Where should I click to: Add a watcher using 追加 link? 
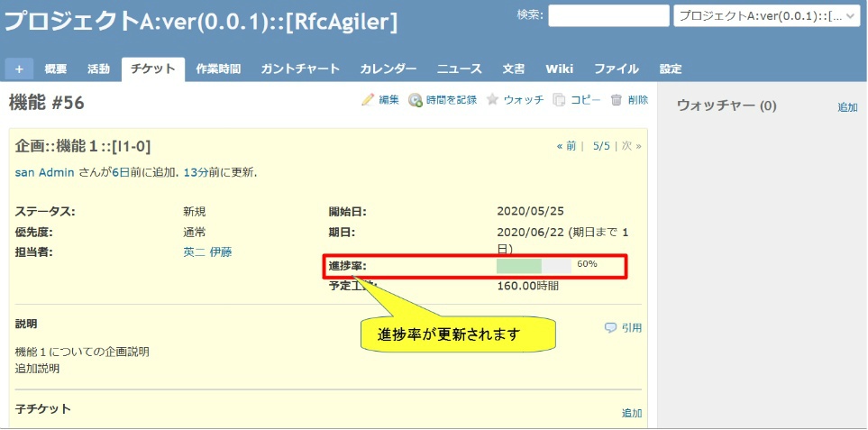847,107
